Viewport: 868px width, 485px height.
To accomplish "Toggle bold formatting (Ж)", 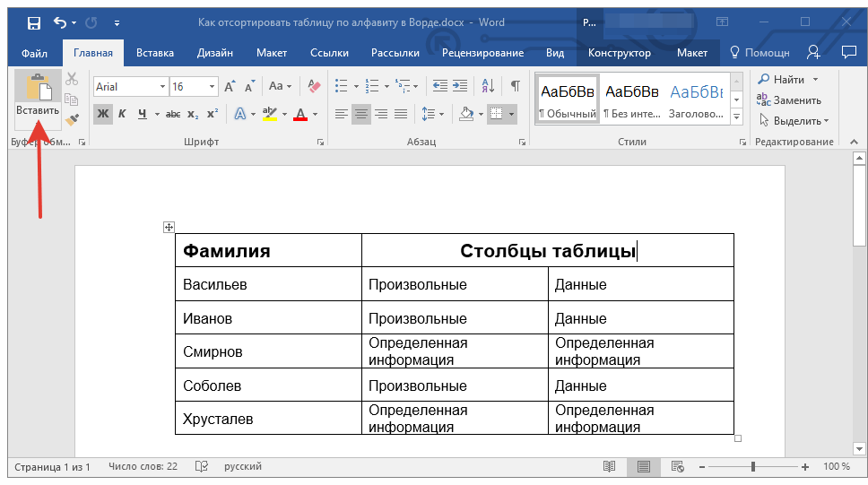I will coord(103,114).
